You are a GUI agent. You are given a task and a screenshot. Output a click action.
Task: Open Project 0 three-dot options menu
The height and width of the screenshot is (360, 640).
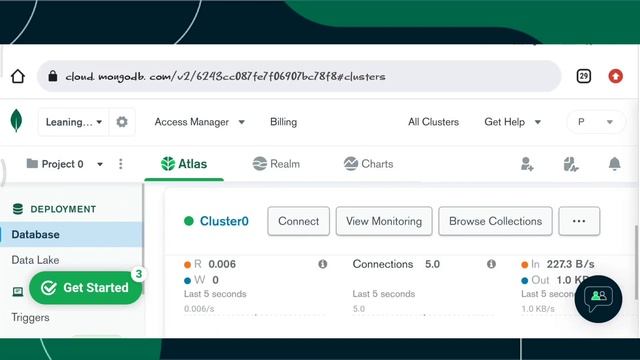(120, 164)
